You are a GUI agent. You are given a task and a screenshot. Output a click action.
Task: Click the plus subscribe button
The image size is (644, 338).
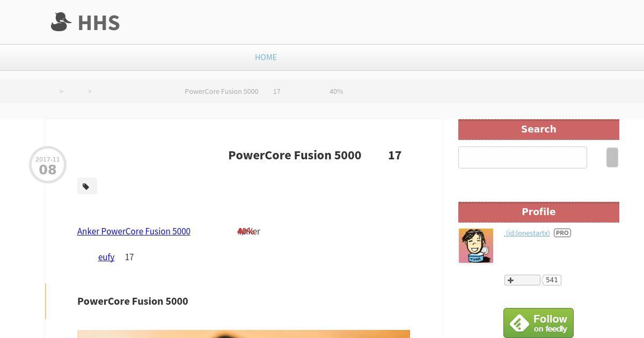522,280
